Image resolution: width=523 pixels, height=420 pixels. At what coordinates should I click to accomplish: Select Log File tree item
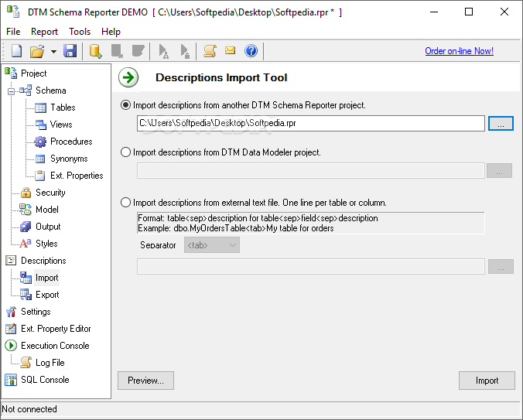tap(50, 363)
